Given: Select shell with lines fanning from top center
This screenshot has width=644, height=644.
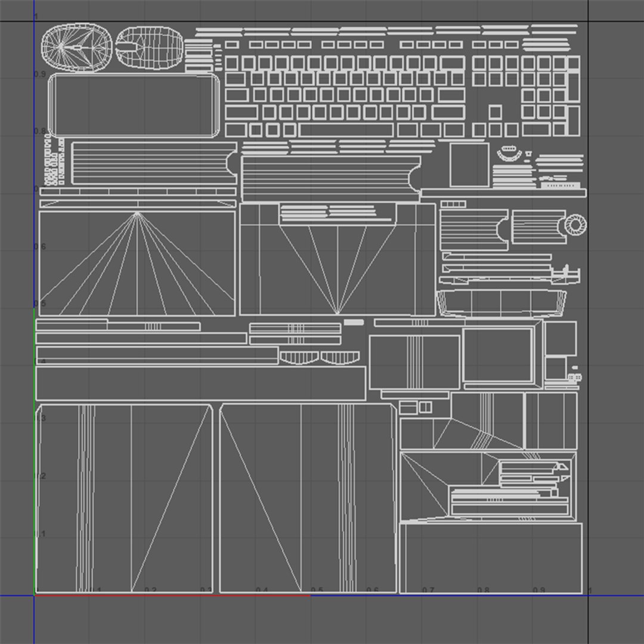Looking at the screenshot, I should point(137,264).
